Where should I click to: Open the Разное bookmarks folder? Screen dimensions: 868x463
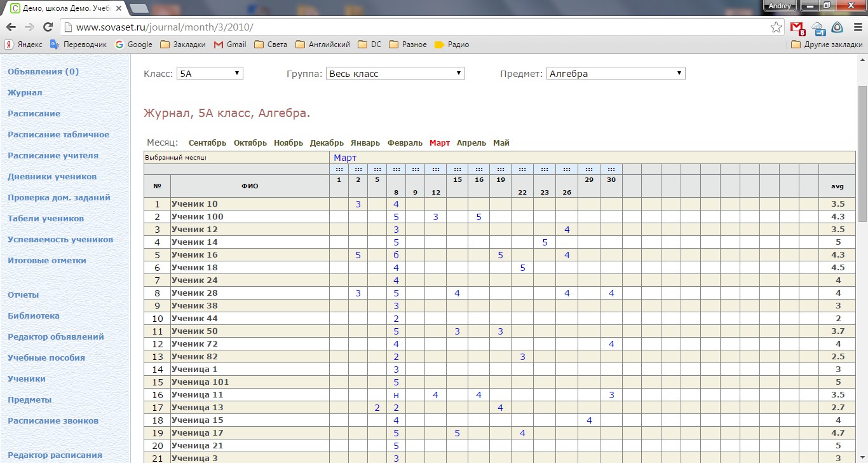[408, 45]
